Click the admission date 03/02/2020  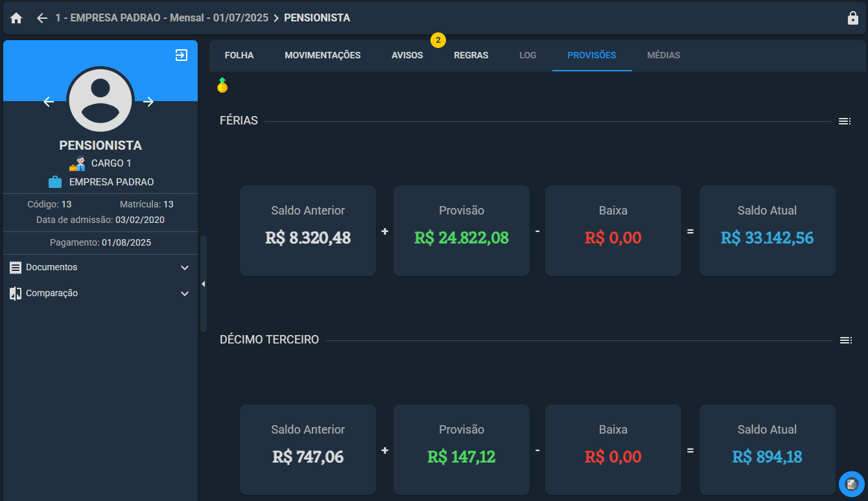[x=140, y=220]
